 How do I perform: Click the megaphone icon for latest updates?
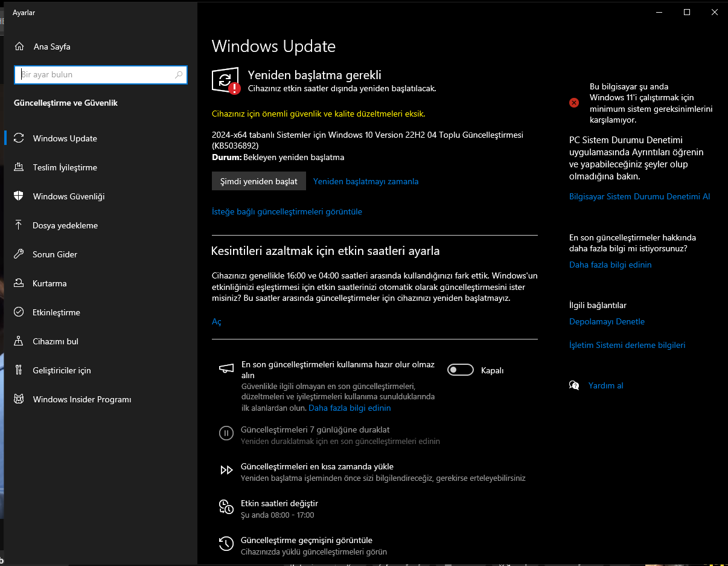click(x=226, y=368)
